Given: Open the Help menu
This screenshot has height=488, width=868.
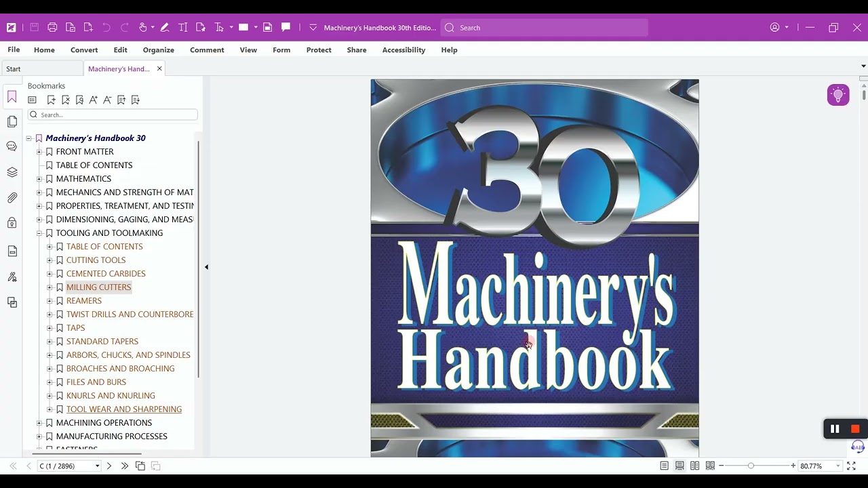Looking at the screenshot, I should point(449,50).
